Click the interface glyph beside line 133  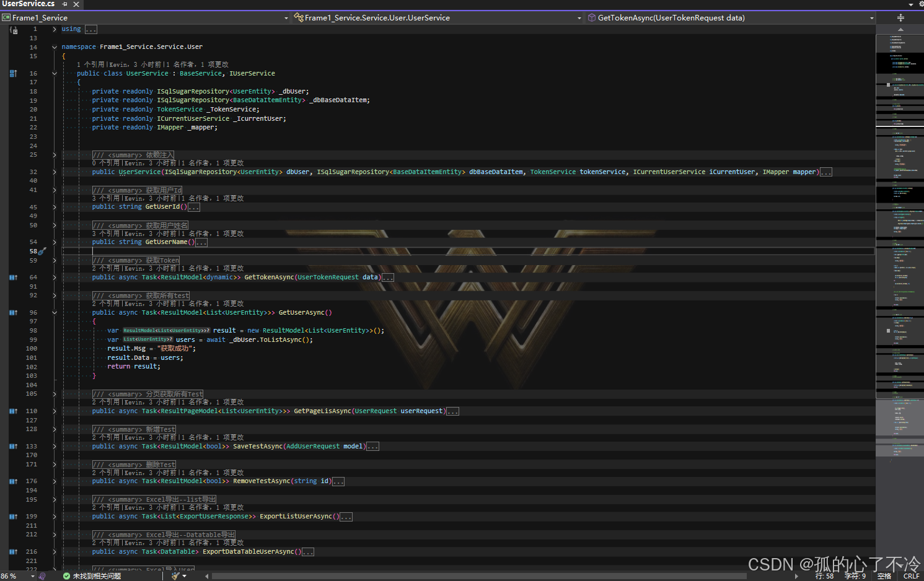pyautogui.click(x=13, y=447)
